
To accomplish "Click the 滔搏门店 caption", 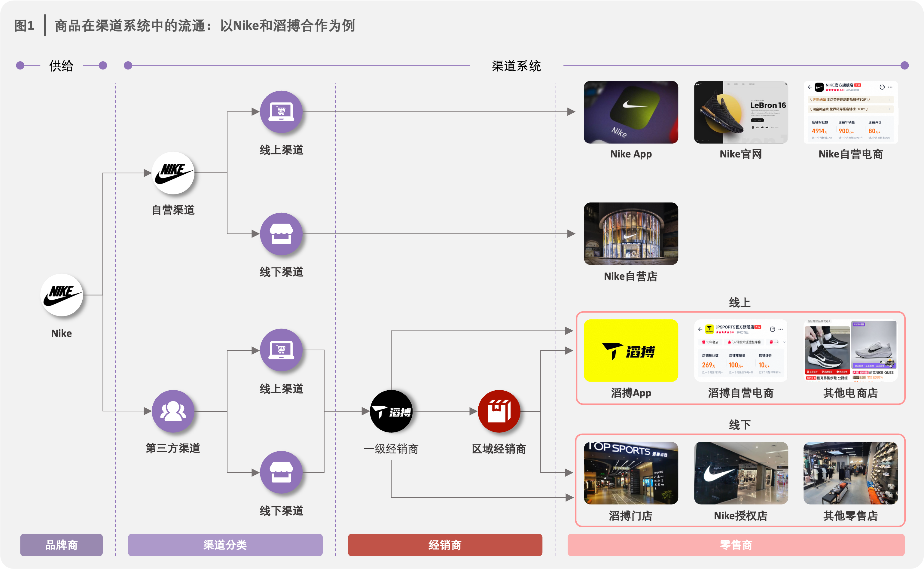I will click(x=631, y=516).
